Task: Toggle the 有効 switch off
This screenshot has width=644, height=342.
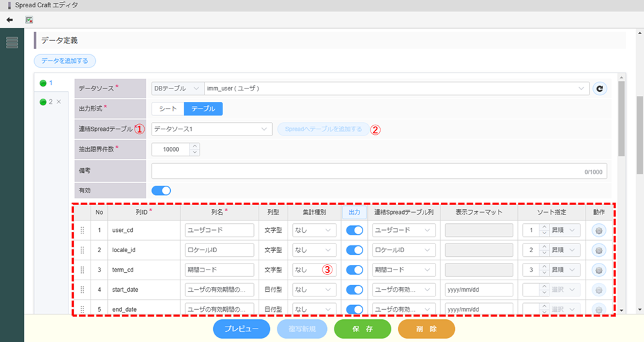Action: point(162,190)
